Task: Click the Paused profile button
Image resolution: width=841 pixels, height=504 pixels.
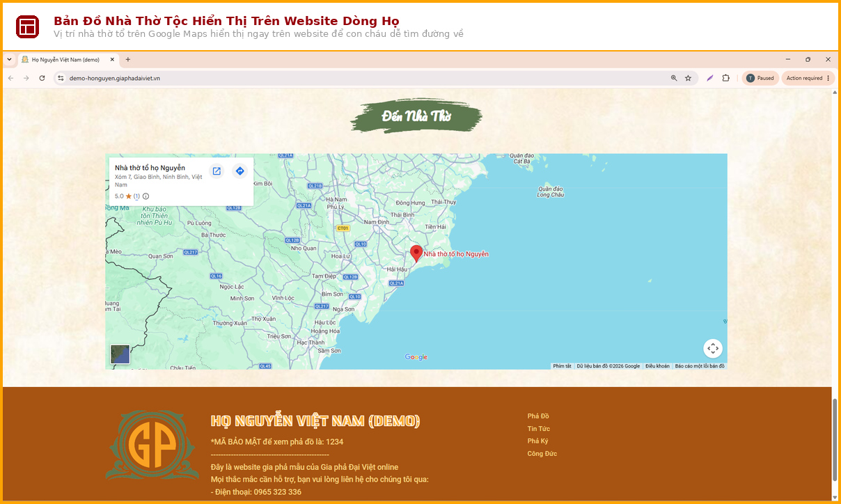Action: click(760, 78)
